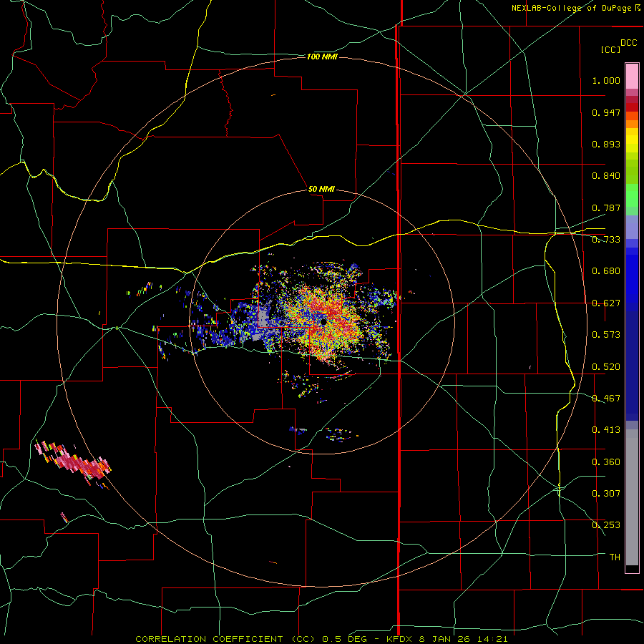The height and width of the screenshot is (644, 644).
Task: Click the [CC] units label
Action: click(610, 49)
